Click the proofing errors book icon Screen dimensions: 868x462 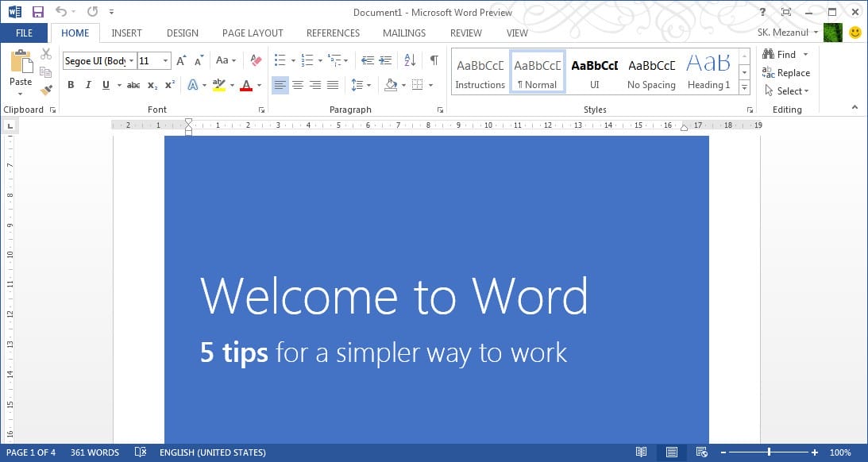[141, 452]
